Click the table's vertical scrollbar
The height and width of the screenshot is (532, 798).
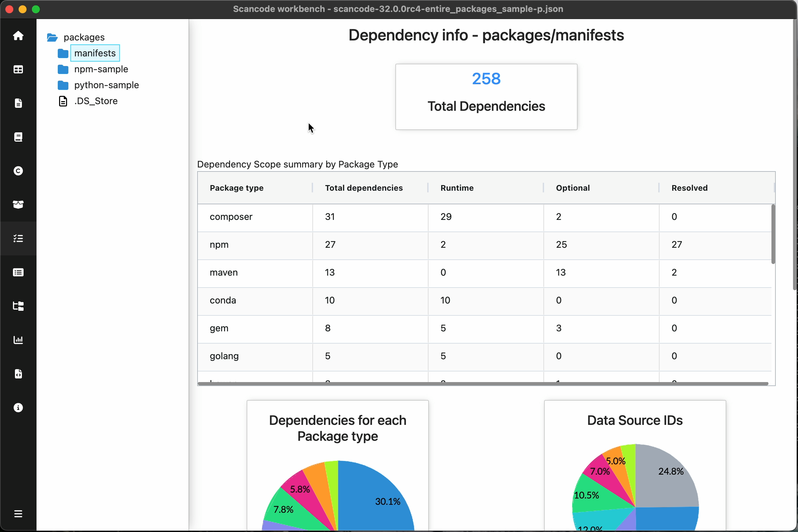coord(773,234)
